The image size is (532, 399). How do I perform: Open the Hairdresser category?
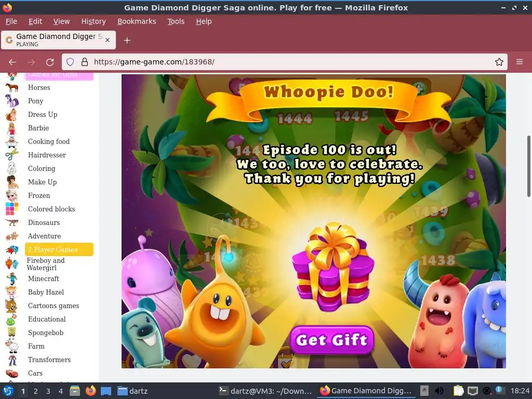tap(47, 155)
